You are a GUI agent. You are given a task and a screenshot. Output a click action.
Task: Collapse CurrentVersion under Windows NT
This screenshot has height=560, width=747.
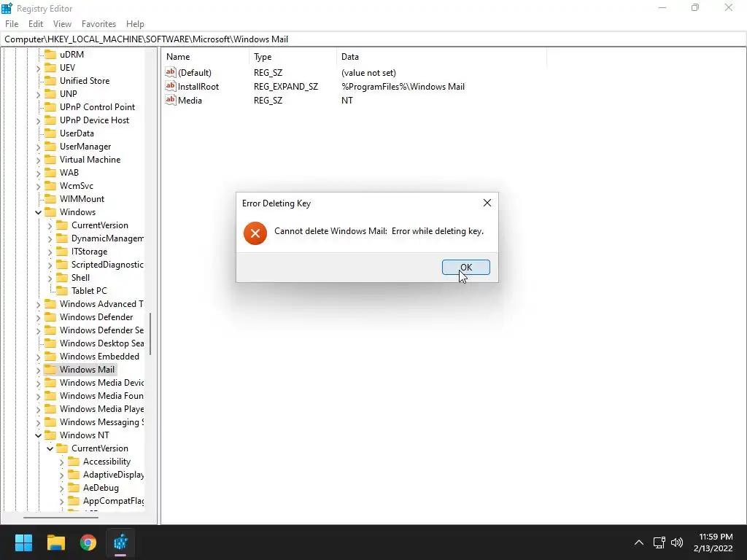pyautogui.click(x=50, y=448)
